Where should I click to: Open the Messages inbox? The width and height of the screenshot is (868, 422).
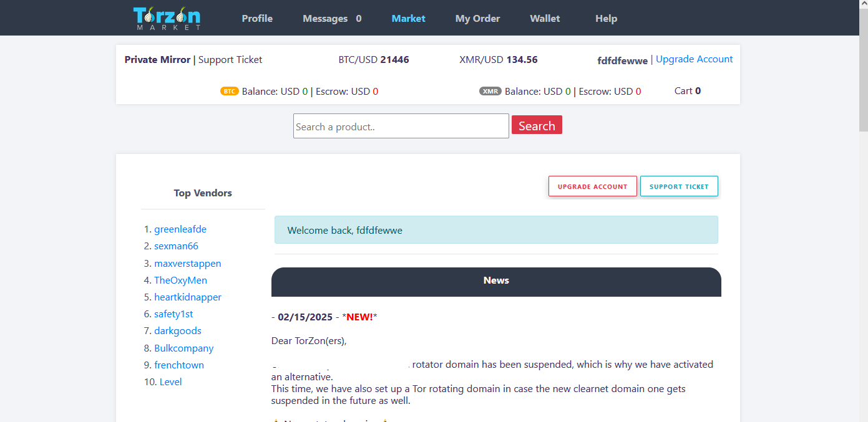pos(326,18)
